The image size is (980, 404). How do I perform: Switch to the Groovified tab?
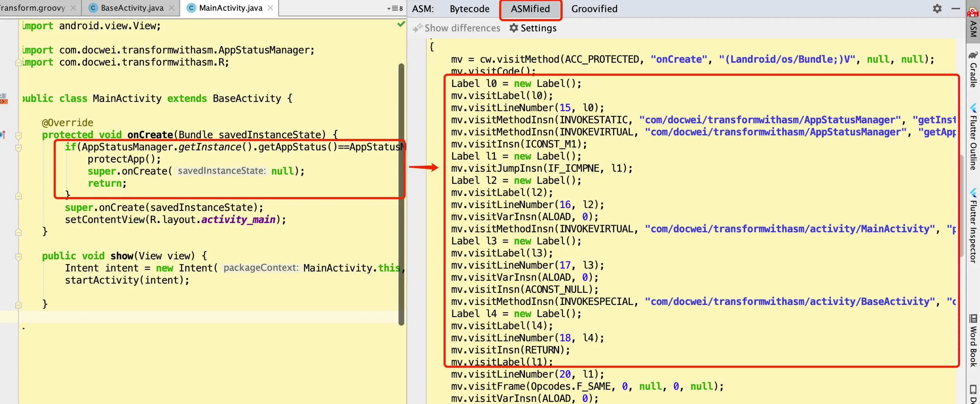pos(594,9)
